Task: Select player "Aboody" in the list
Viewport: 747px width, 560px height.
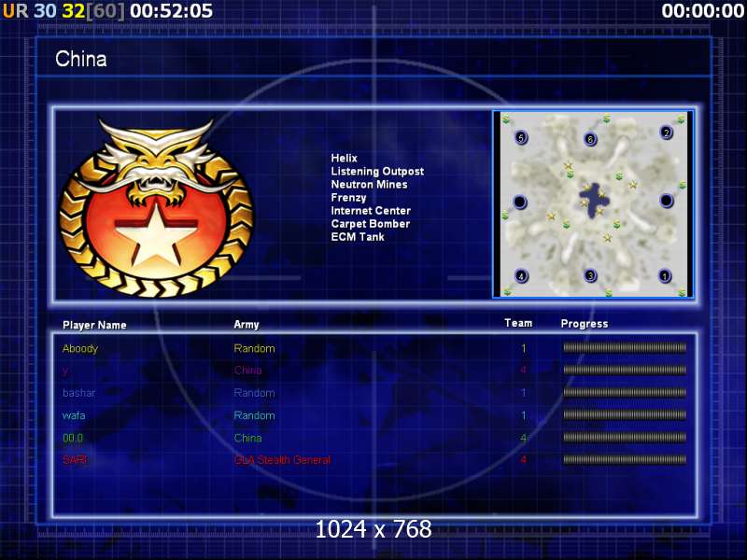Action: [x=80, y=348]
